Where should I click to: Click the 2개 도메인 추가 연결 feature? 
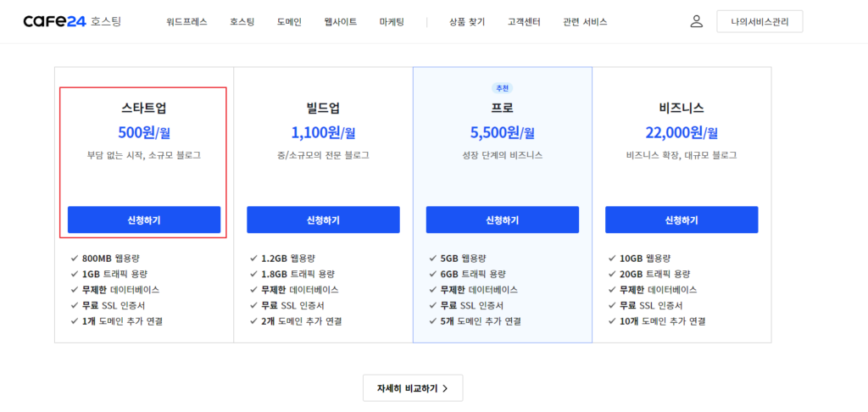pos(296,320)
